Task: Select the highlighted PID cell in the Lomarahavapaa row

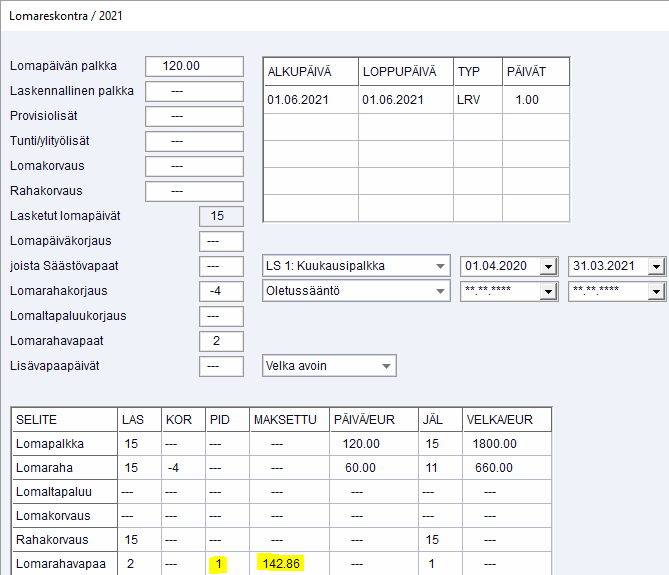Action: pyautogui.click(x=217, y=563)
